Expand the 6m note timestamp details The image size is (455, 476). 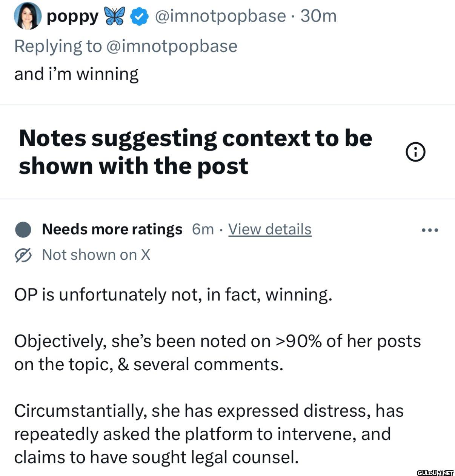click(x=202, y=228)
